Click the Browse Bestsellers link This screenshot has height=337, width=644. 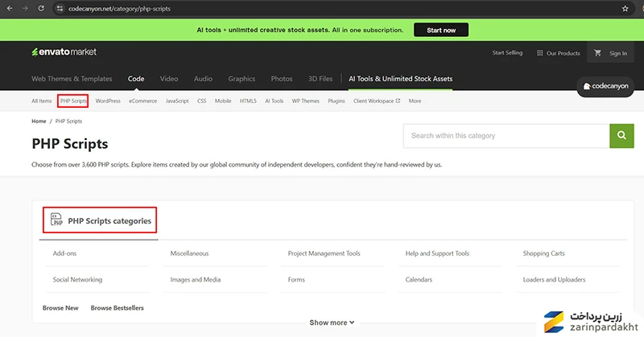coord(117,308)
